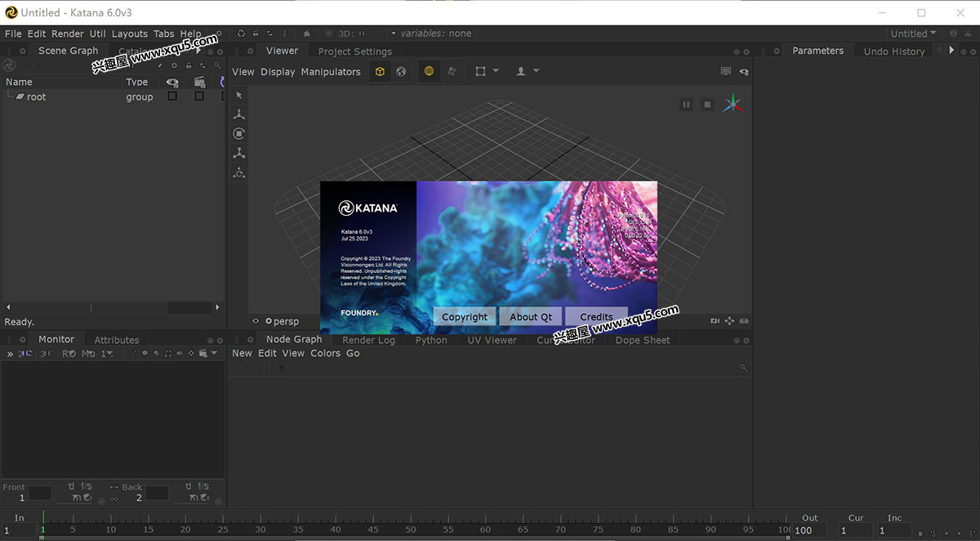Click the yellow sphere shading icon
The width and height of the screenshot is (980, 541).
[x=429, y=72]
